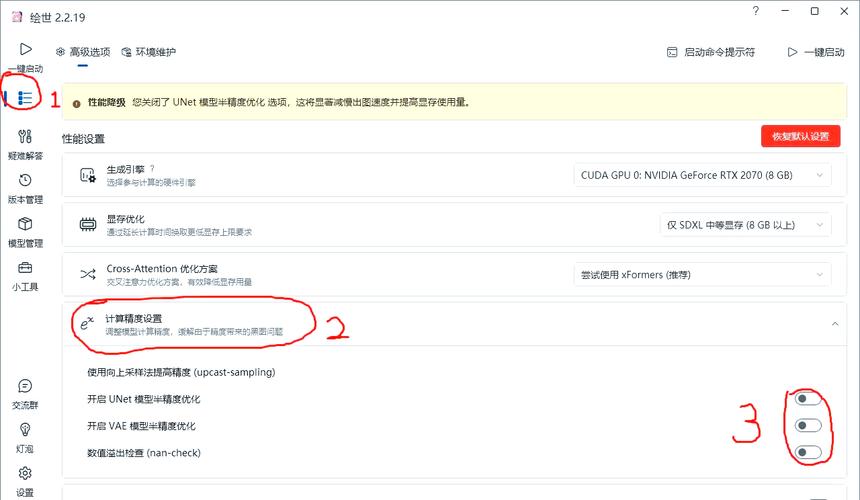Viewport: 860px width, 500px height.
Task: Click the small help mark beside 生成引擎
Action: pyautogui.click(x=152, y=169)
